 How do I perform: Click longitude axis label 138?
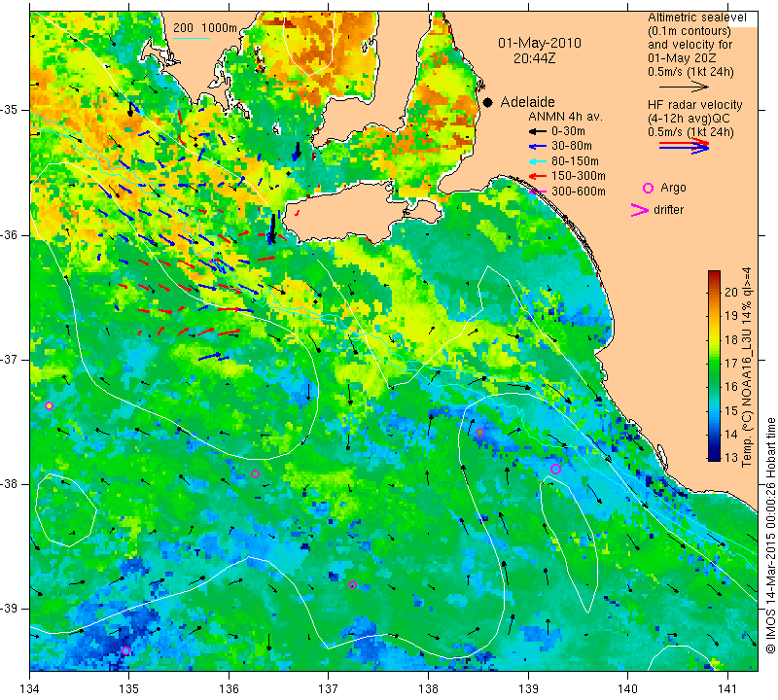pos(428,689)
